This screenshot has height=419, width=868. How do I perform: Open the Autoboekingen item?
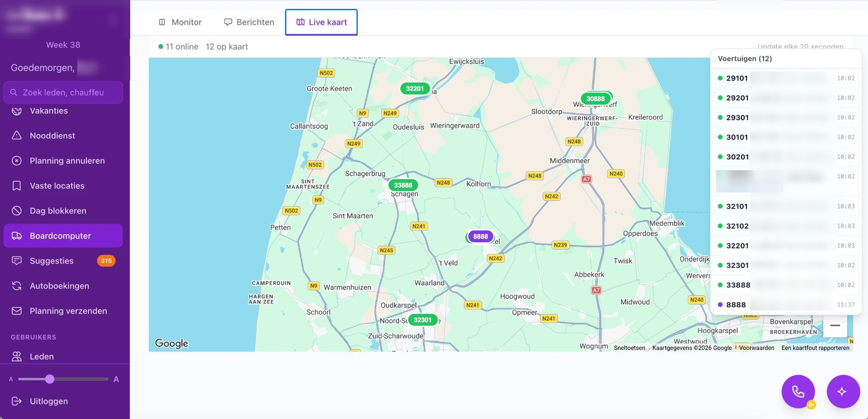tap(63, 286)
